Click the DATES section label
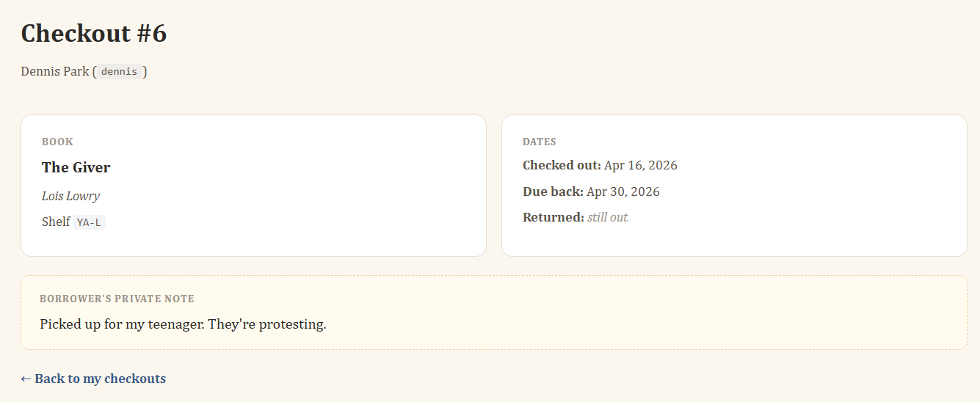The width and height of the screenshot is (980, 402). pyautogui.click(x=539, y=142)
